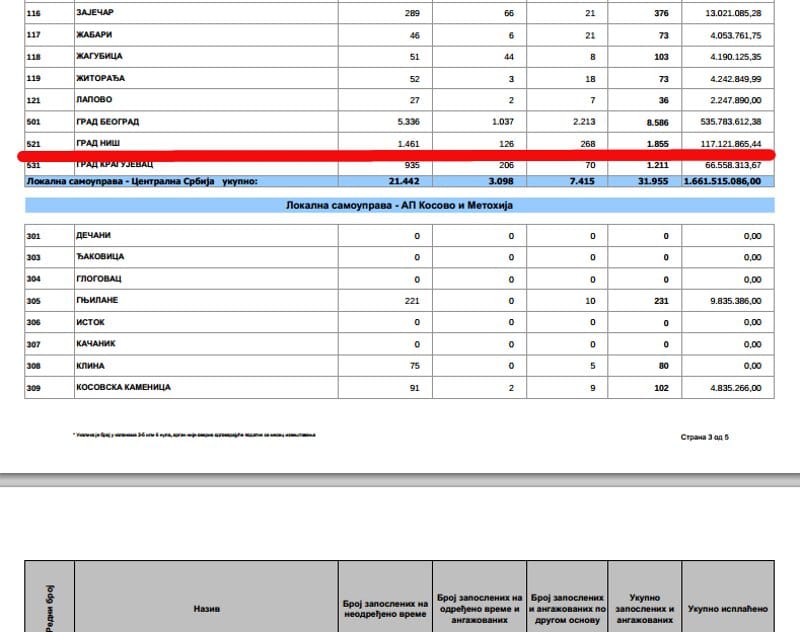Select ГЊИЛАНЕ paid amount 9.835.386,00
The height and width of the screenshot is (632, 800).
click(x=728, y=300)
